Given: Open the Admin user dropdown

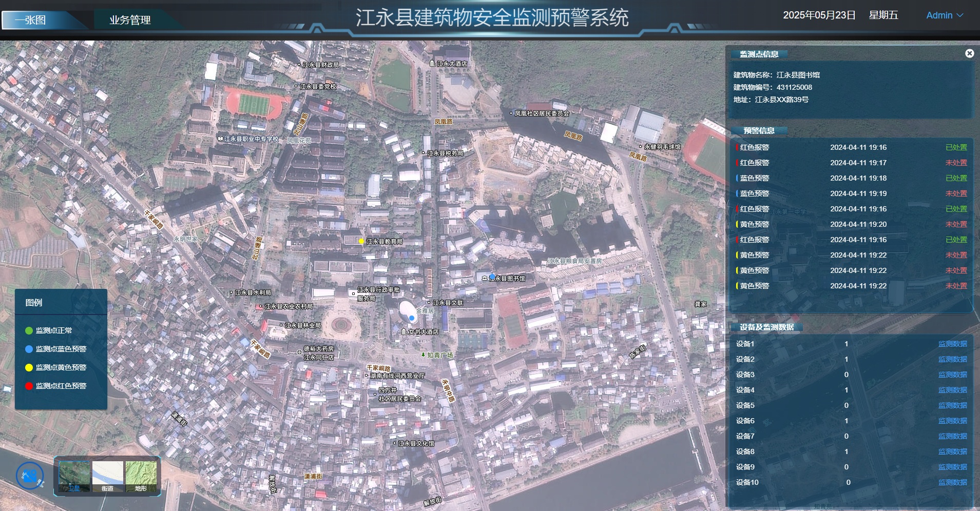Looking at the screenshot, I should coord(944,15).
